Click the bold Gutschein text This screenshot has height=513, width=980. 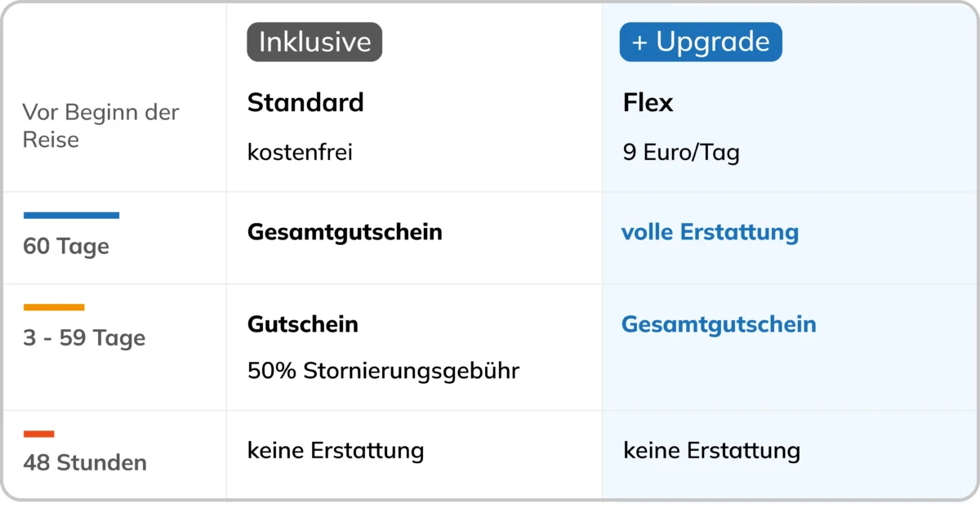(x=303, y=324)
